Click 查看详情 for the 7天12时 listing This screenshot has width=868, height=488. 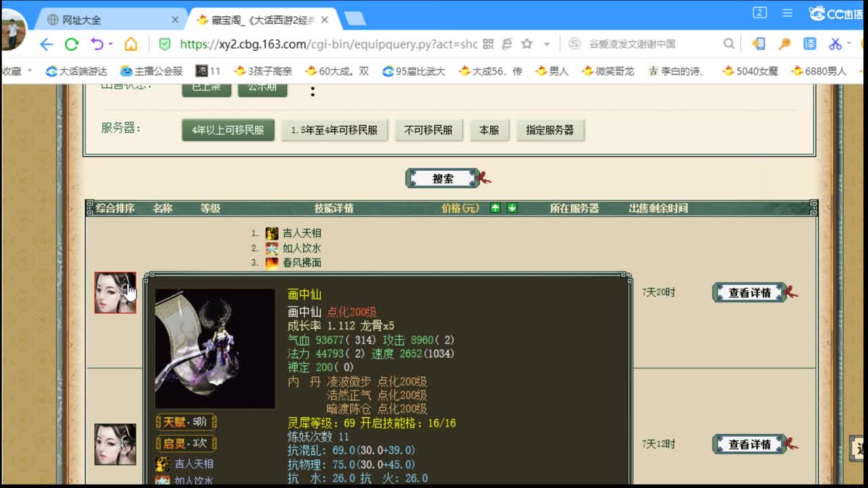(x=749, y=445)
